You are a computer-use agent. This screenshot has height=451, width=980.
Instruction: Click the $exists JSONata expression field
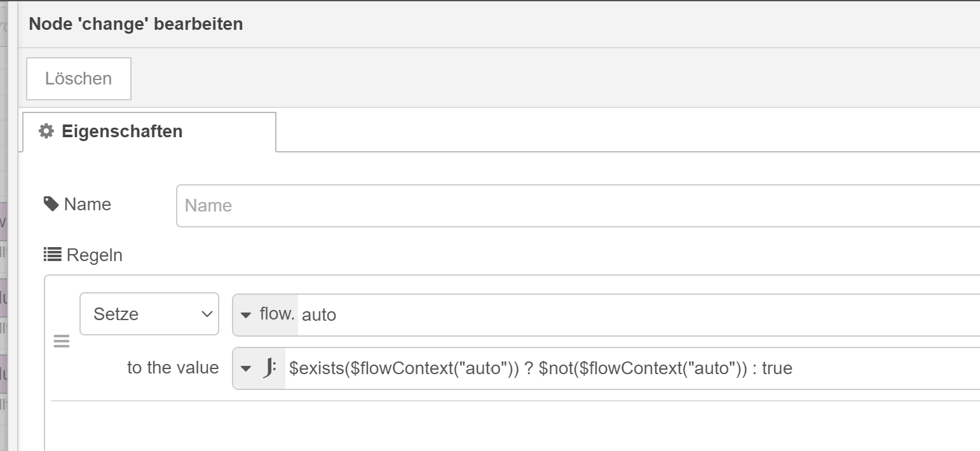(632, 368)
